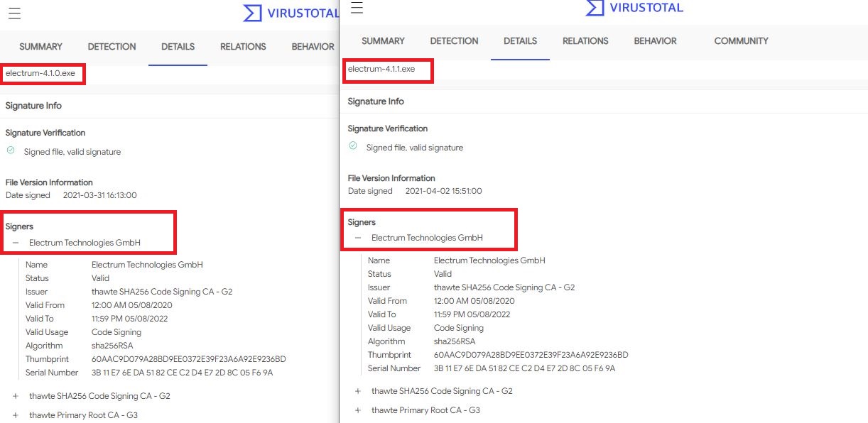Click sha256RSA algorithm value in electrum-4.1.1 pane

455,341
